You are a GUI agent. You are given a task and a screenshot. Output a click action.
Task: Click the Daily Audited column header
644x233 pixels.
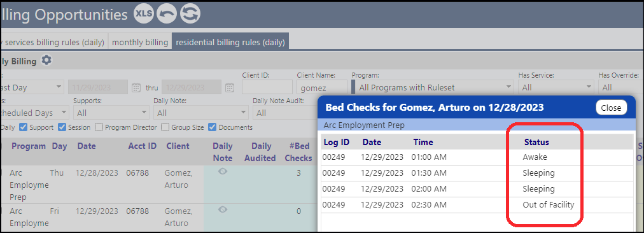pyautogui.click(x=260, y=152)
